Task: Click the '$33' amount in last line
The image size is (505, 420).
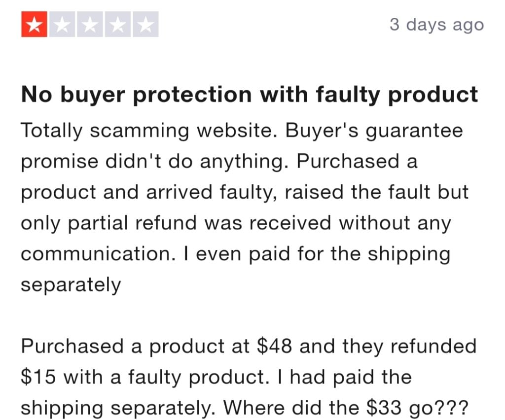Action: pos(384,408)
